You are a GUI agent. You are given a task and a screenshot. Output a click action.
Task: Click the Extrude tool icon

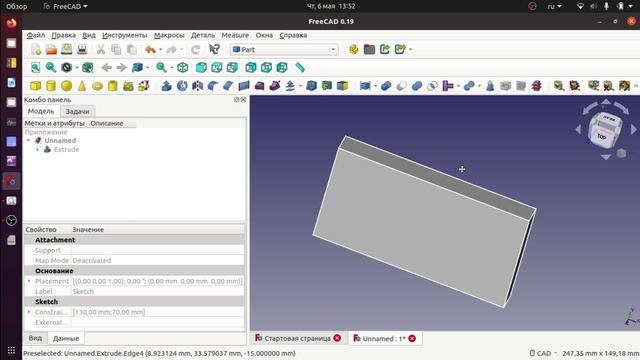point(167,86)
